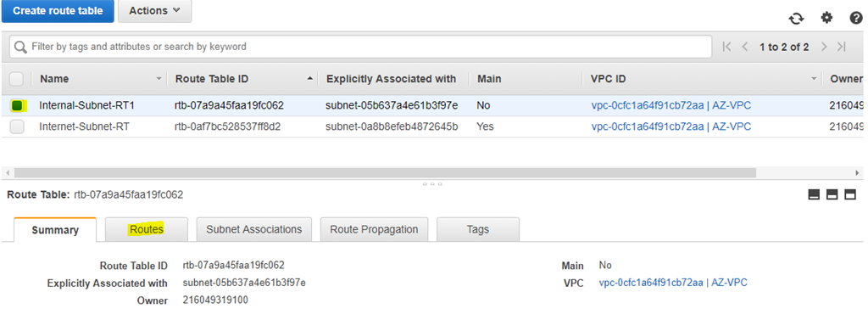Open the help question mark icon

(856, 19)
